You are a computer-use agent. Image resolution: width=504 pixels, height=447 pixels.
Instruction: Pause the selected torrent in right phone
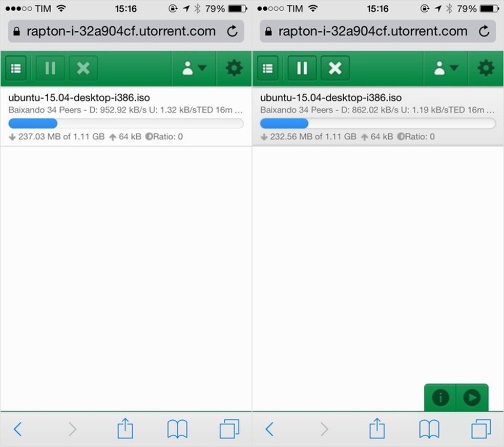point(302,68)
